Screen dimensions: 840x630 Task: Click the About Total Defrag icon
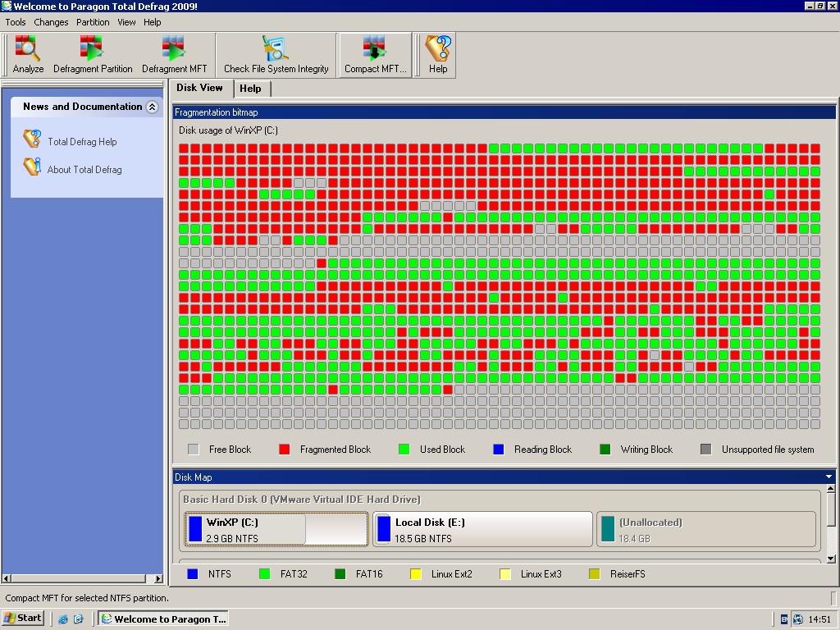[32, 167]
